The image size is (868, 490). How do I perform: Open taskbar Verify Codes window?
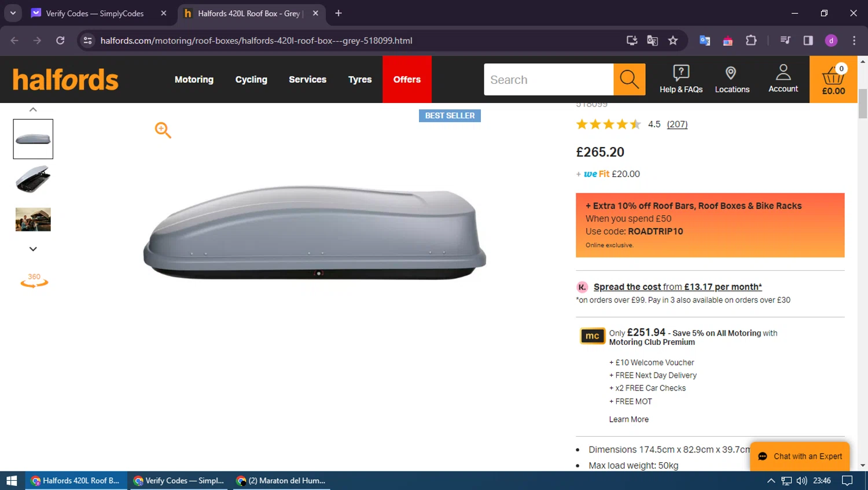(179, 481)
